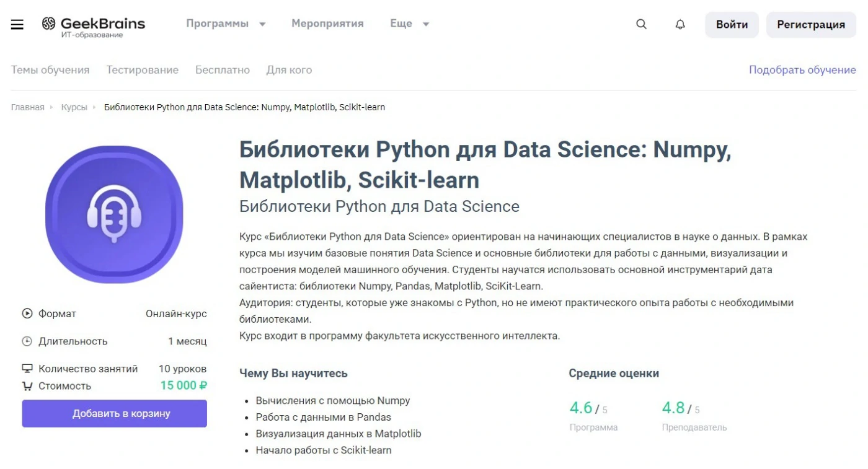The height and width of the screenshot is (469, 868).
Task: Open the Еще menu
Action: pyautogui.click(x=401, y=24)
